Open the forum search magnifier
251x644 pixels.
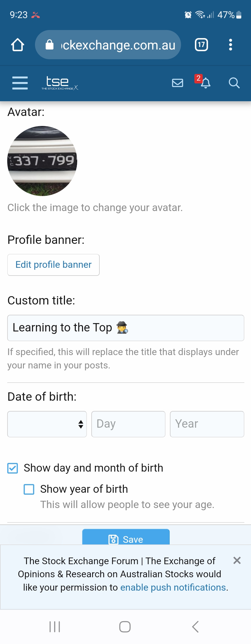[234, 83]
